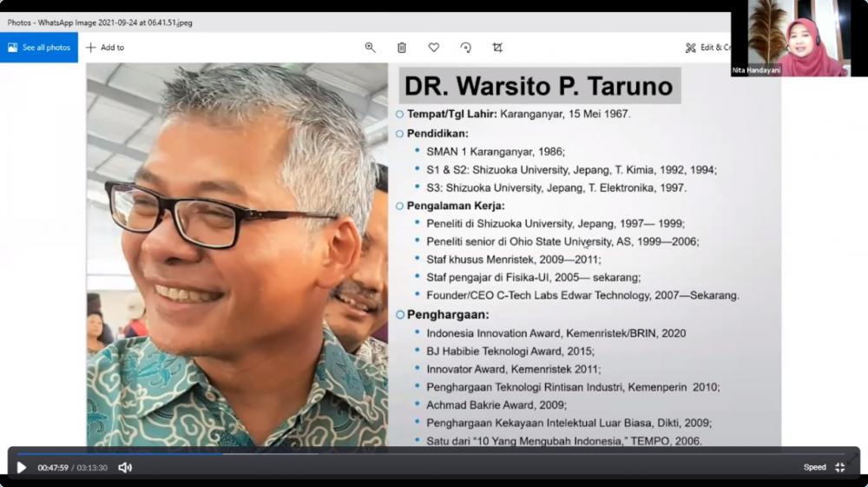Click the 'Pengalaman Kerja:' heading
868x487 pixels.
[x=456, y=206]
